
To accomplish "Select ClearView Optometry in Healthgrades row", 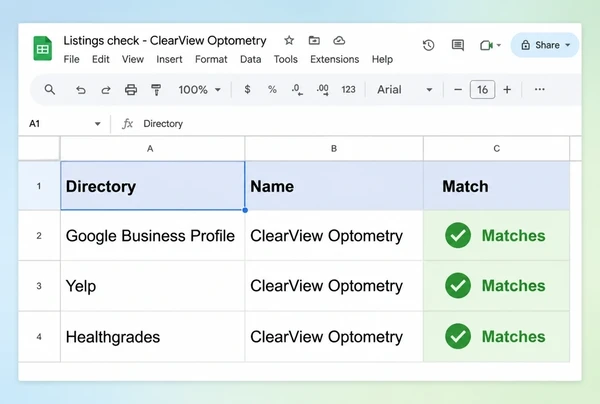I will pos(334,337).
